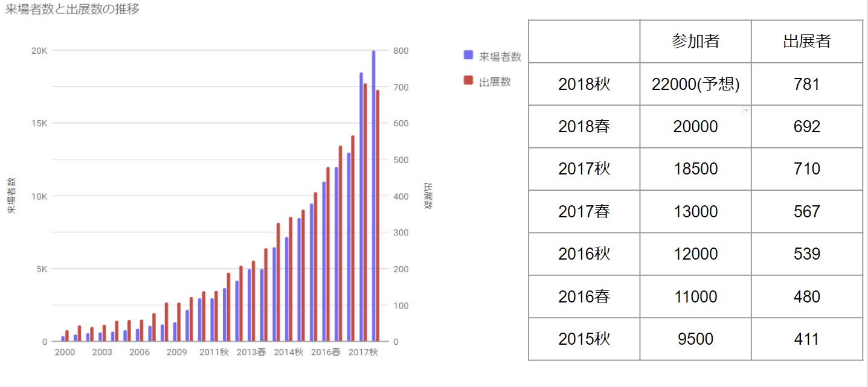868x387 pixels.
Task: Click the 2011秋 x-axis label
Action: (x=214, y=352)
